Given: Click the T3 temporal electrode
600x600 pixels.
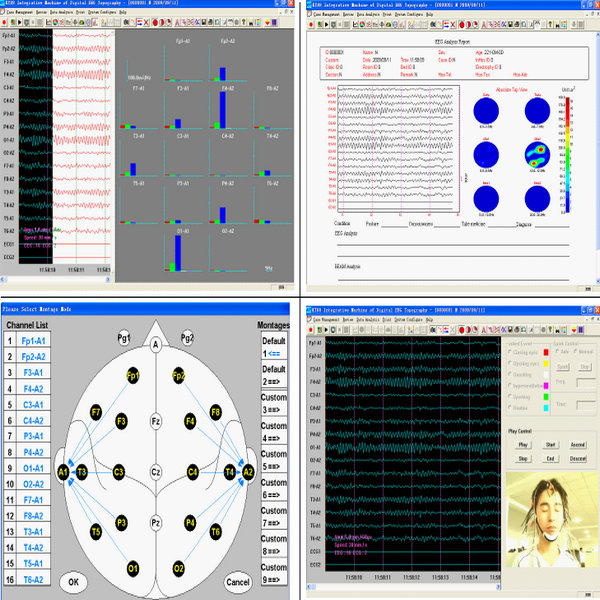Looking at the screenshot, I should tap(82, 471).
